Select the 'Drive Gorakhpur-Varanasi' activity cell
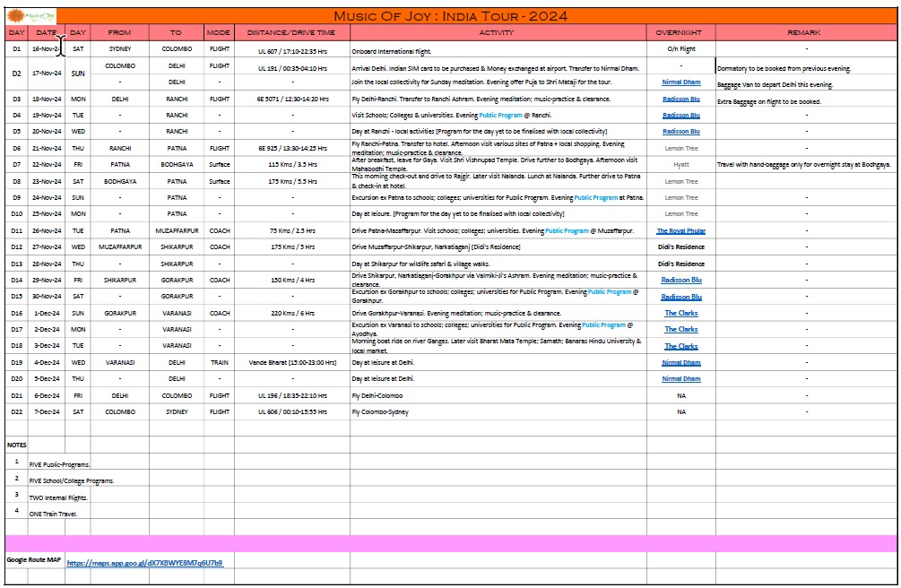 point(498,313)
